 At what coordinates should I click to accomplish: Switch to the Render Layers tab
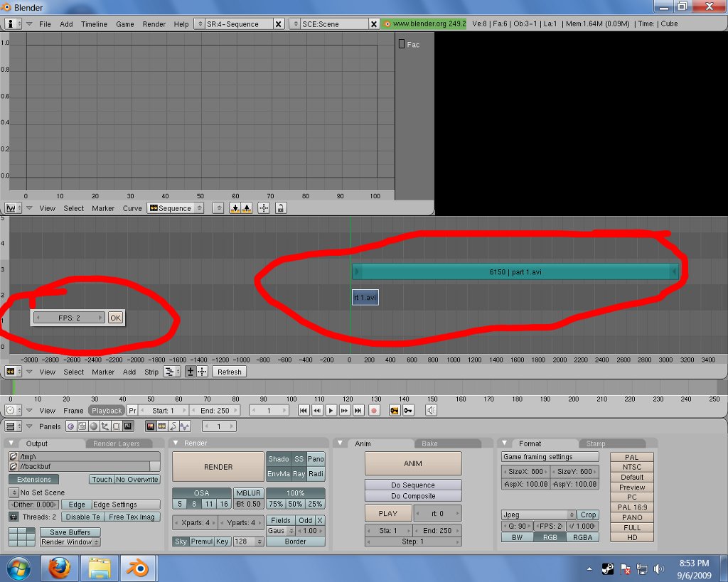click(117, 443)
